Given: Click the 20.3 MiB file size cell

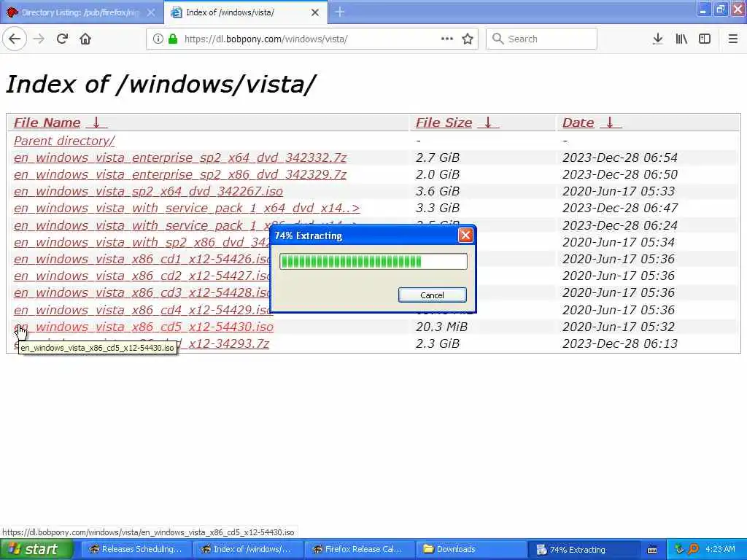Looking at the screenshot, I should (441, 327).
